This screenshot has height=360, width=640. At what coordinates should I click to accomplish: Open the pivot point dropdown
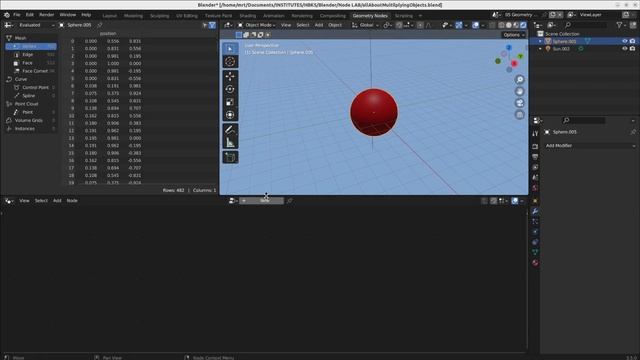(387, 25)
